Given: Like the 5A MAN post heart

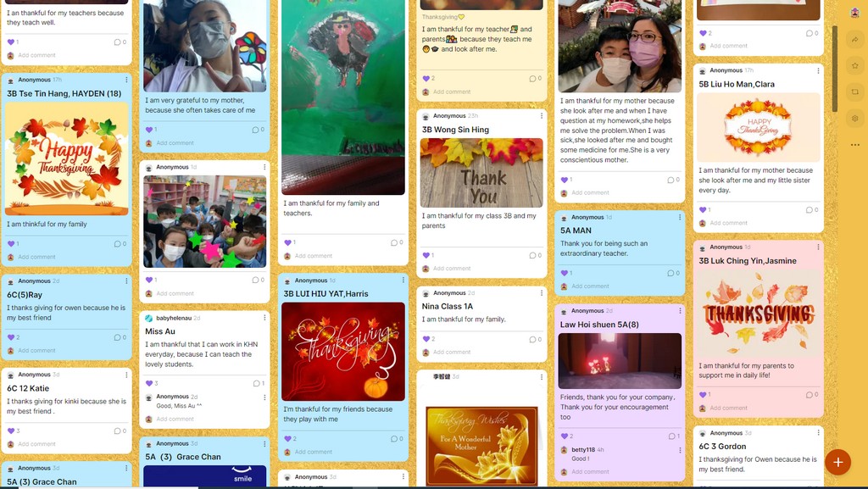Looking at the screenshot, I should coord(564,273).
